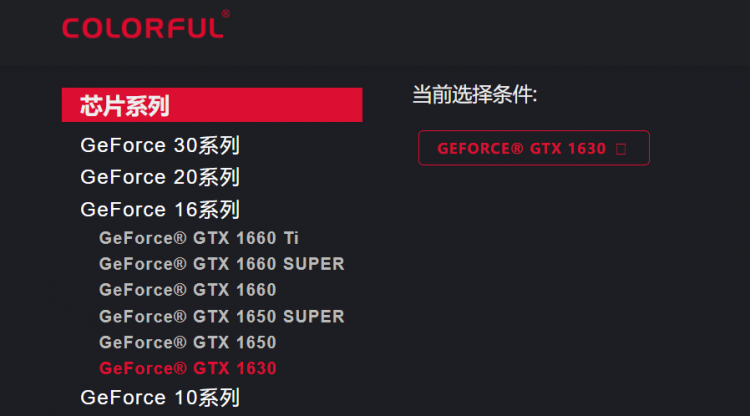Click the Colorful brand logo

142,27
